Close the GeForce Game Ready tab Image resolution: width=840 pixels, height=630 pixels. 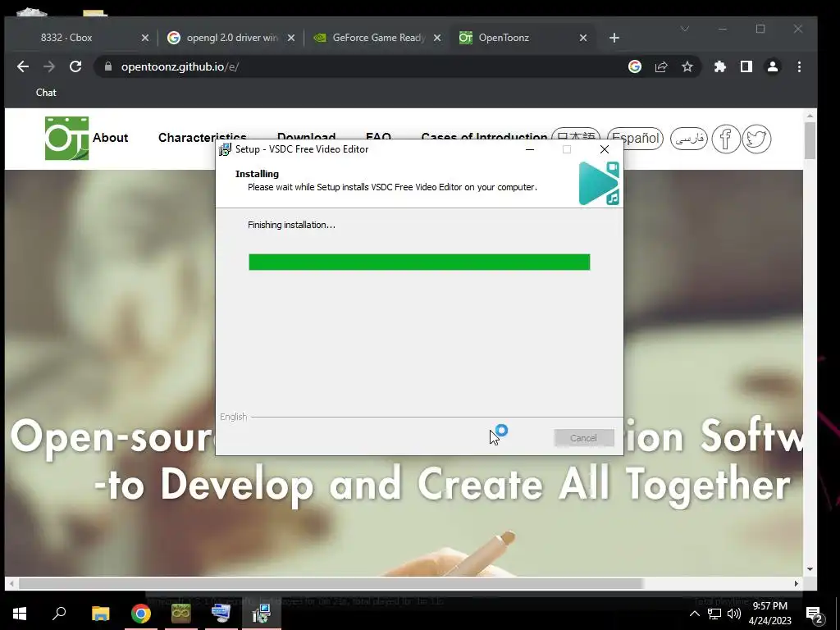tap(437, 38)
